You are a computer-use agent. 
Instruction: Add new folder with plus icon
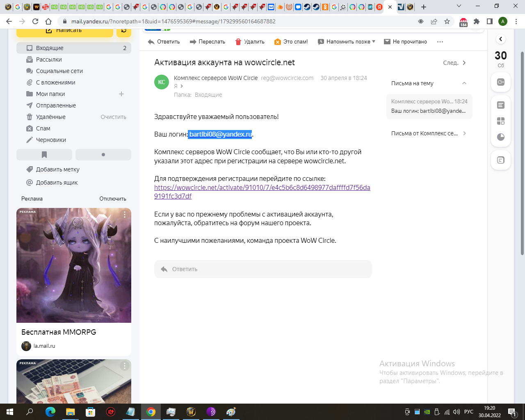coord(121,94)
